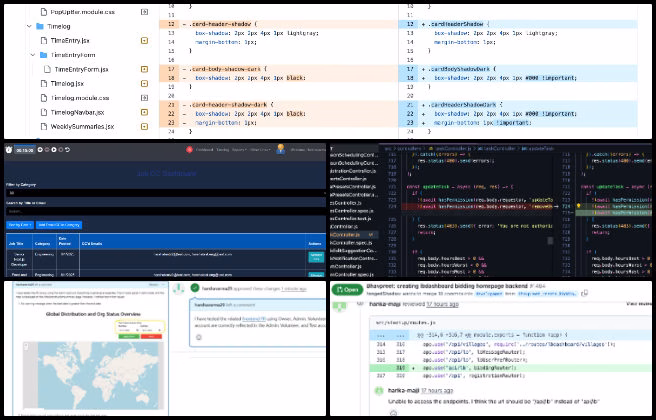Click the Welcome user text in navbar
The width and height of the screenshot is (656, 420).
(308, 150)
